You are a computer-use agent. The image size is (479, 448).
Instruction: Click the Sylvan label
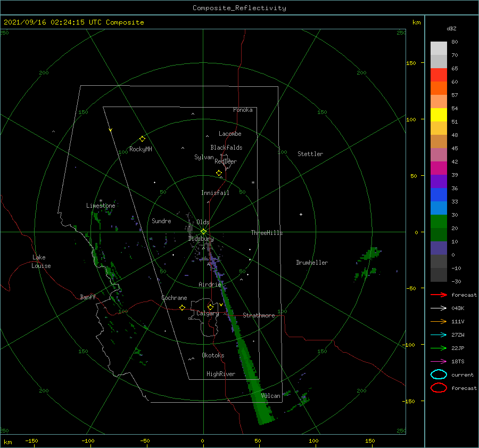point(204,157)
